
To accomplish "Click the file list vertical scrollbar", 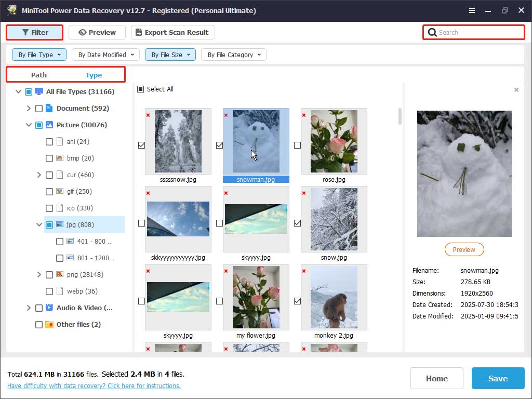I will pos(400,116).
